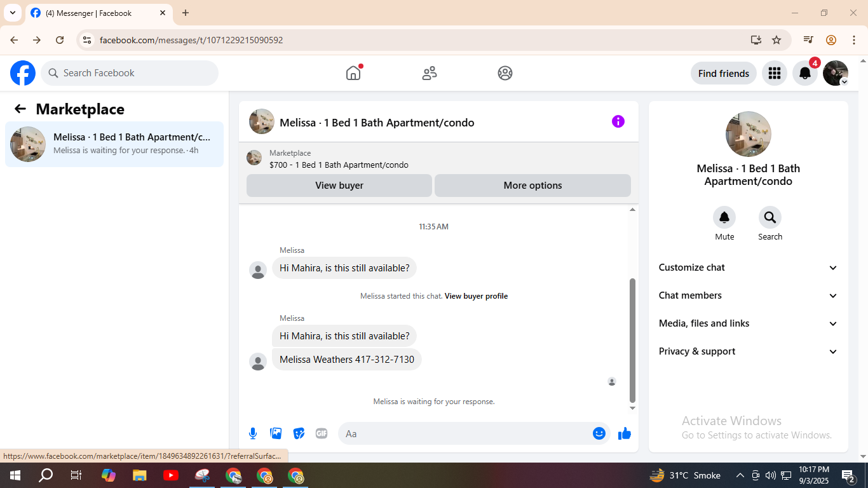
Task: Click the Melissa Weathers 417-312-7130 message
Action: (347, 360)
